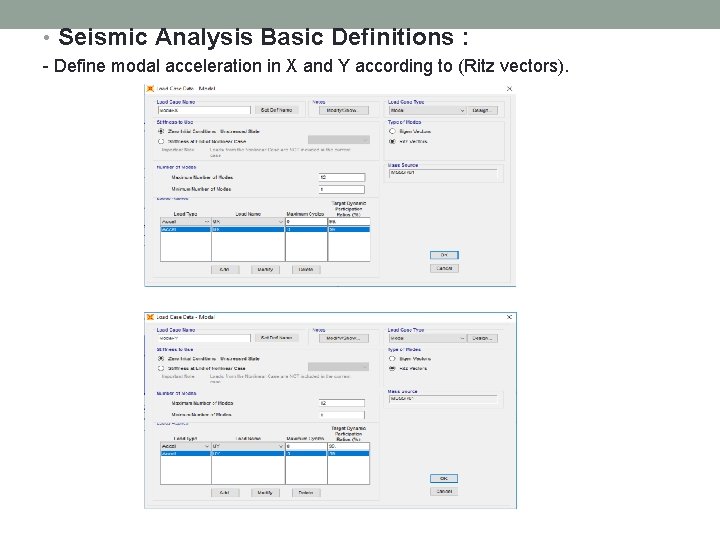Click Minimum Number of Modes field in Modal-Y dialog
The width and height of the screenshot is (720, 540).
pos(342,415)
